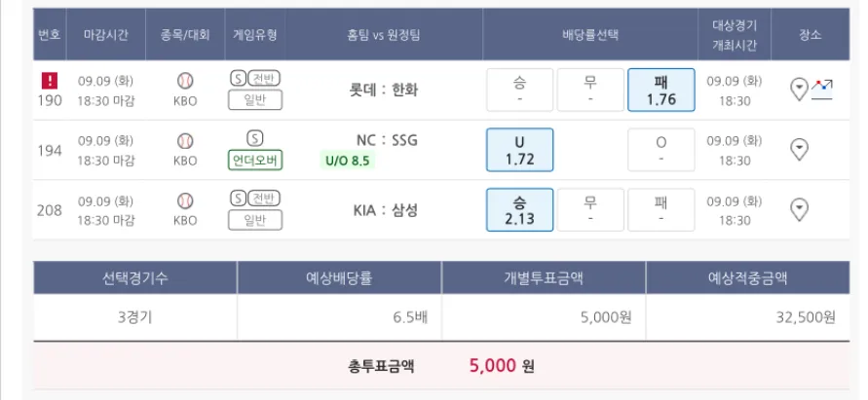Select the 무 draw option for KIA : 삼성

[x=590, y=210]
